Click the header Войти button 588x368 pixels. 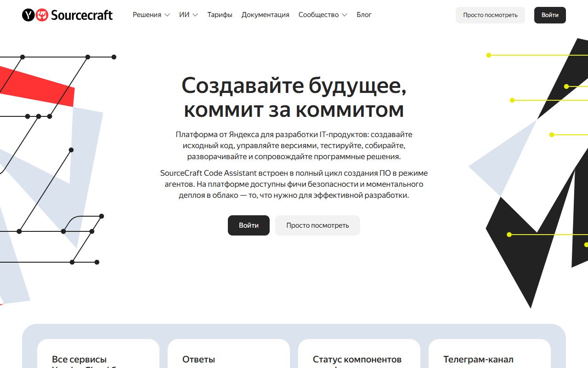(x=550, y=15)
